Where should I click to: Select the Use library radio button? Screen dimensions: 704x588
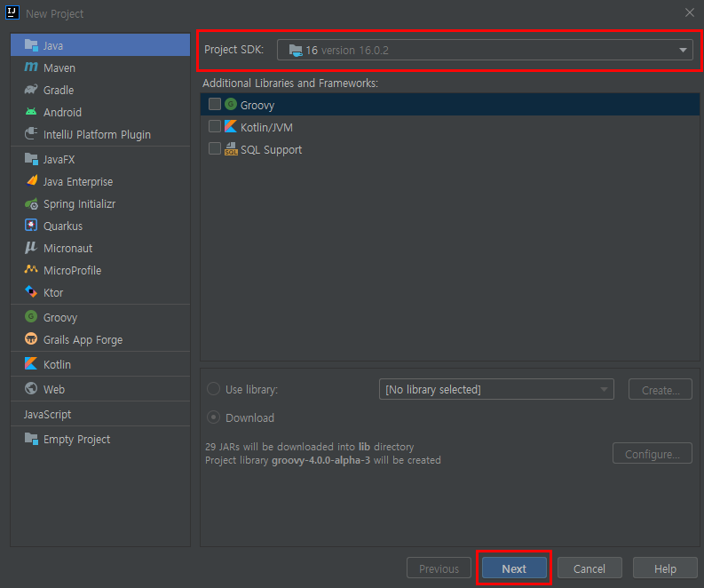[213, 389]
